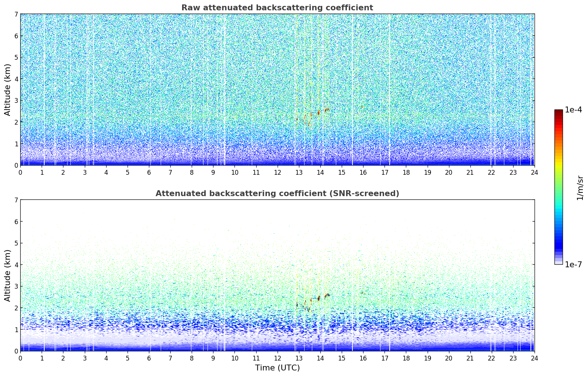
Task: Click the 12 hour tick label under the raw plot
Action: (x=277, y=172)
